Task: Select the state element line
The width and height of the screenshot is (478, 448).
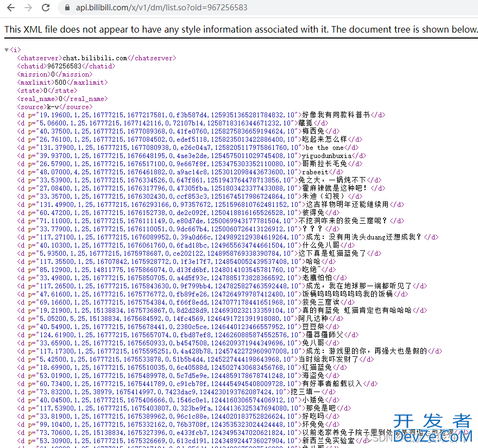Action: coord(47,91)
